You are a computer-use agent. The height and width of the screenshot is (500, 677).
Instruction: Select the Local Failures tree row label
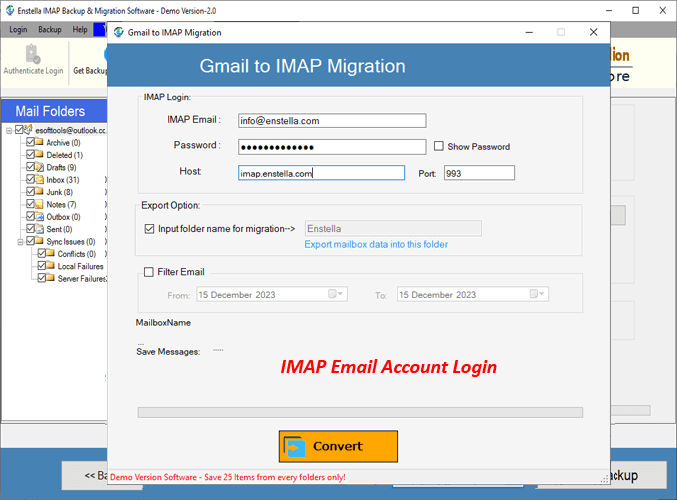point(80,266)
